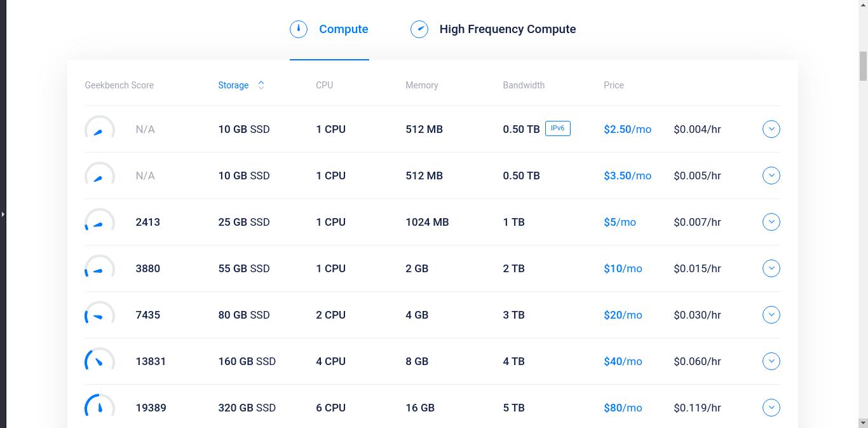Click the 5 TB bandwidth cell
Screen dimensions: 868x428
[514, 408]
